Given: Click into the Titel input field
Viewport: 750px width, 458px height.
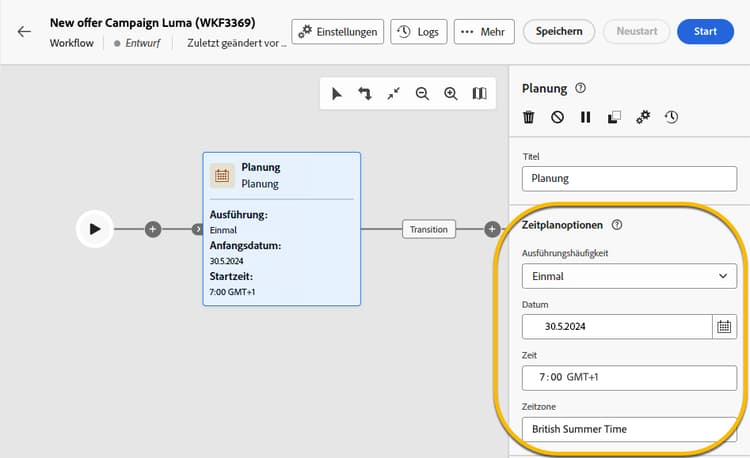Looking at the screenshot, I should [629, 179].
